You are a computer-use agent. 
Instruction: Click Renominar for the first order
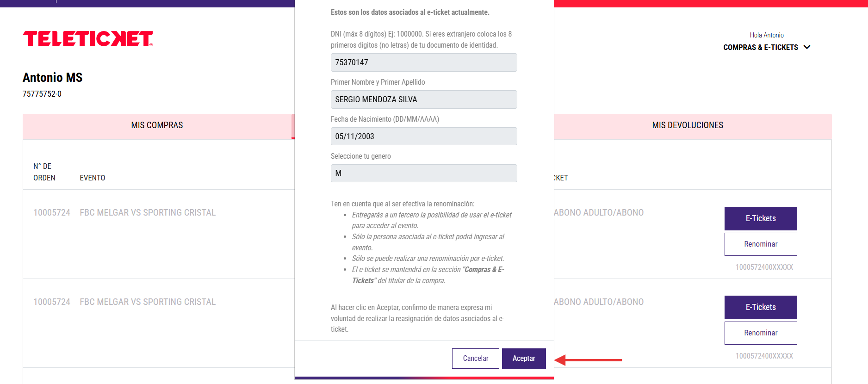click(x=761, y=244)
